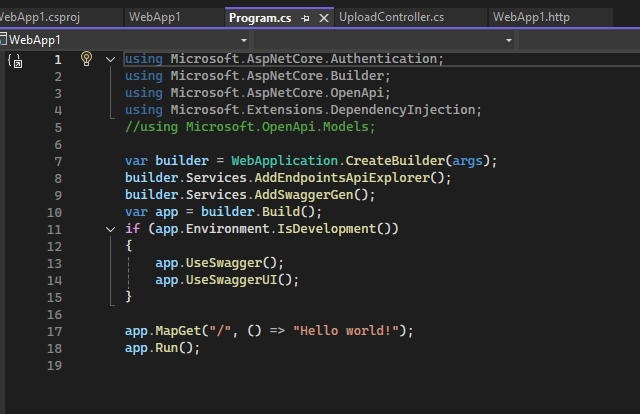Viewport: 640px width, 414px height.
Task: Open the WebApp1 project scope dropdown
Action: [x=244, y=40]
